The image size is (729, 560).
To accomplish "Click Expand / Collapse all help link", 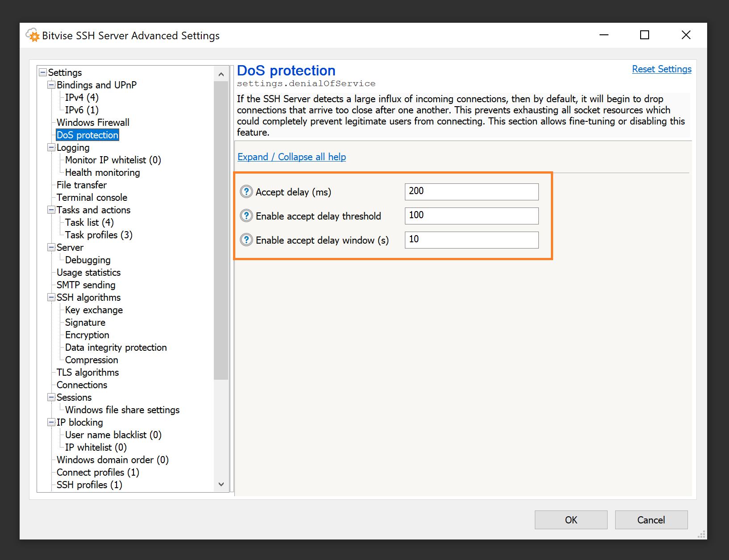I will coord(292,157).
